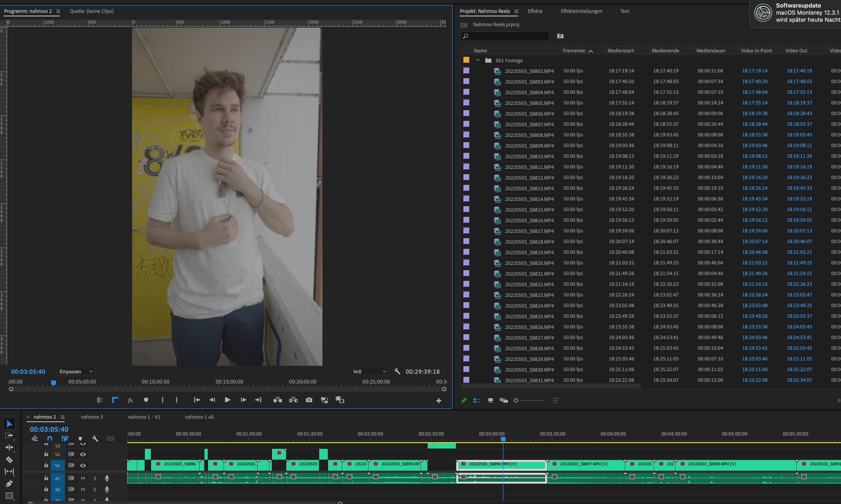Click Add Marker in program monitor
The image size is (841, 504).
click(x=146, y=400)
